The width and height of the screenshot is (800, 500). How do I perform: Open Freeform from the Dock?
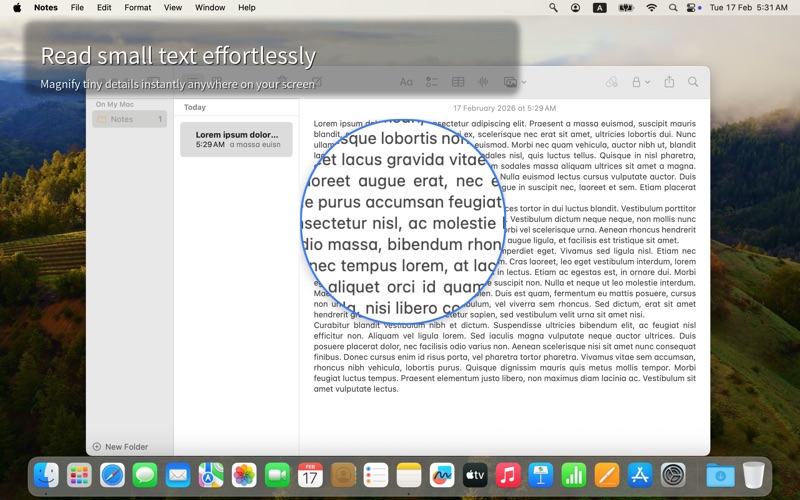click(x=442, y=476)
